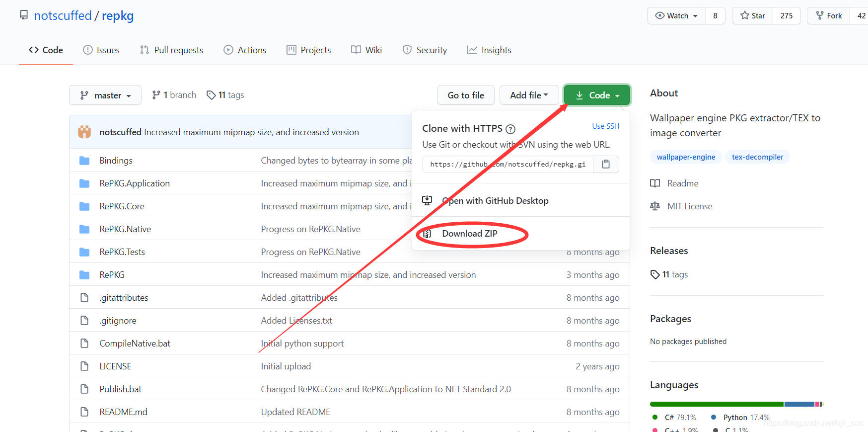This screenshot has width=868, height=432.
Task: Click the tex-decompiler topic tag
Action: (x=757, y=157)
